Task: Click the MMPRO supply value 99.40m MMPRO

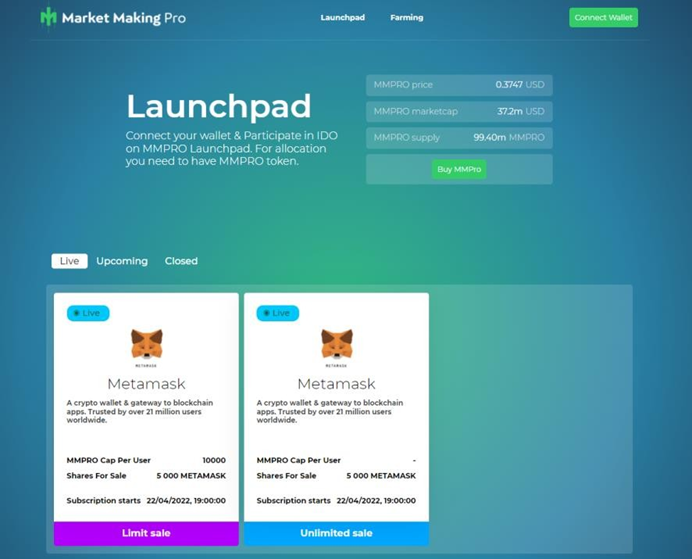Action: click(x=509, y=138)
